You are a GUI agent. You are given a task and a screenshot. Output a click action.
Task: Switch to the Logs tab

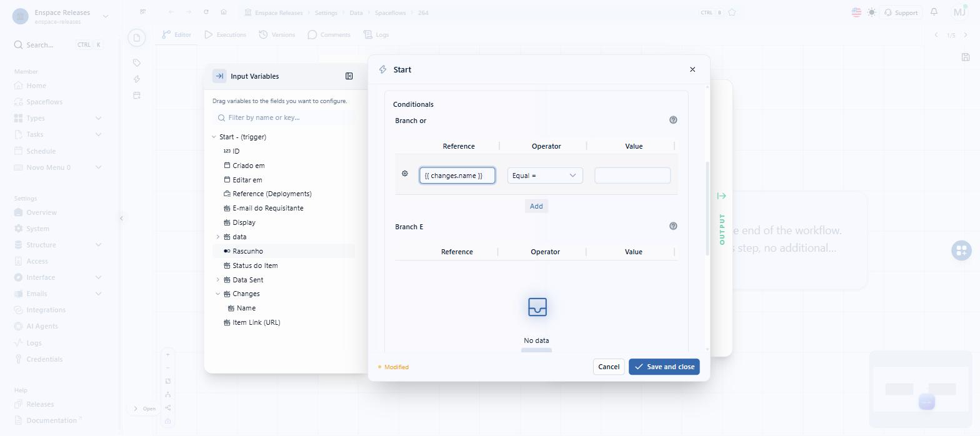tap(376, 34)
